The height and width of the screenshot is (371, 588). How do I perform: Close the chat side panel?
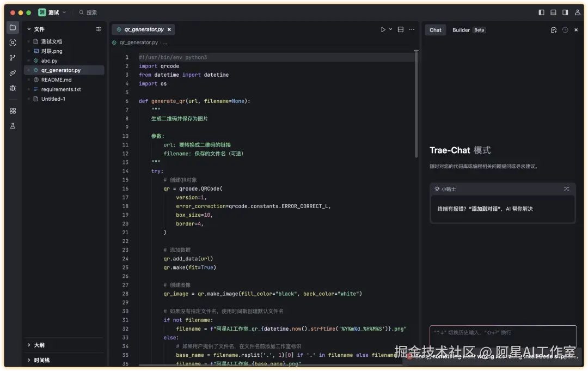click(576, 30)
